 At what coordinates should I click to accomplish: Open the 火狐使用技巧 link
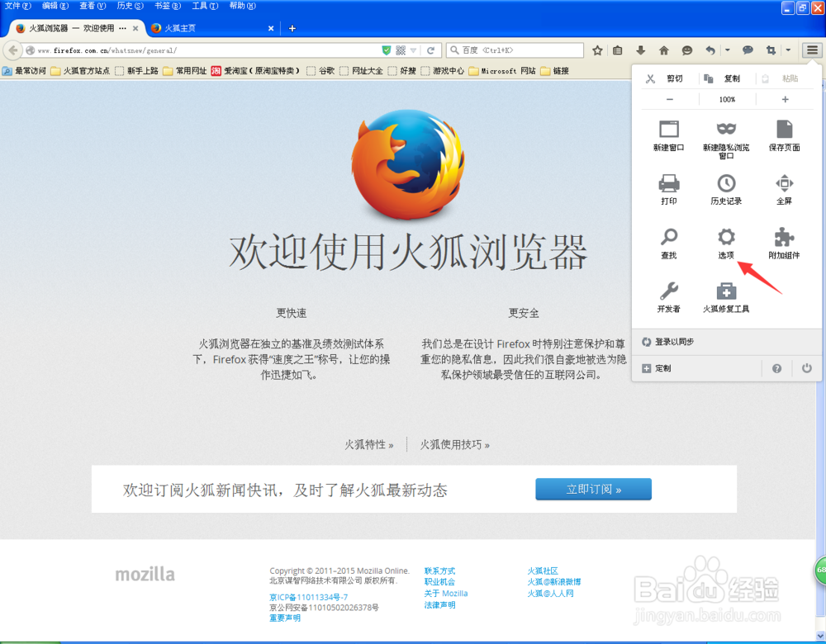tap(454, 445)
